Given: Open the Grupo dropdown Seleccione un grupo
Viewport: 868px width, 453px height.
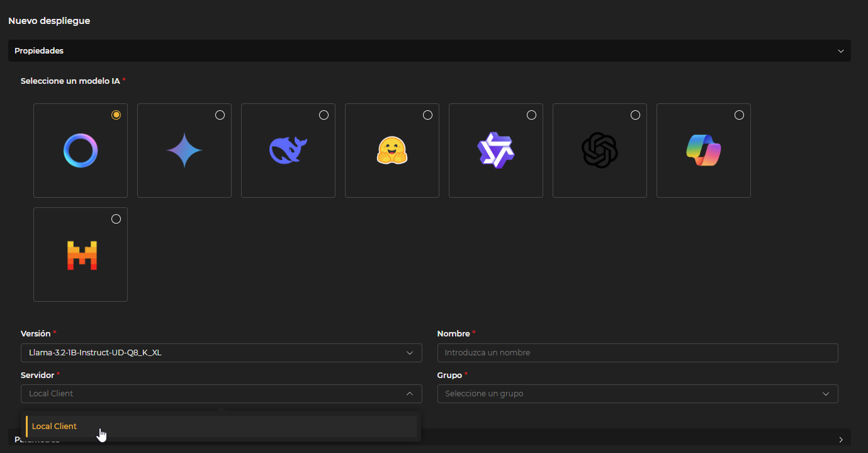Looking at the screenshot, I should (x=638, y=394).
